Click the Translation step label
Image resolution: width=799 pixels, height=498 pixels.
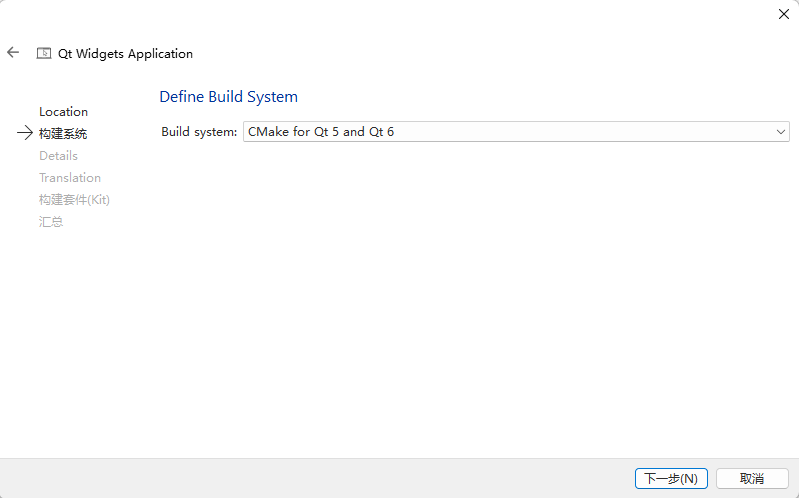point(70,177)
